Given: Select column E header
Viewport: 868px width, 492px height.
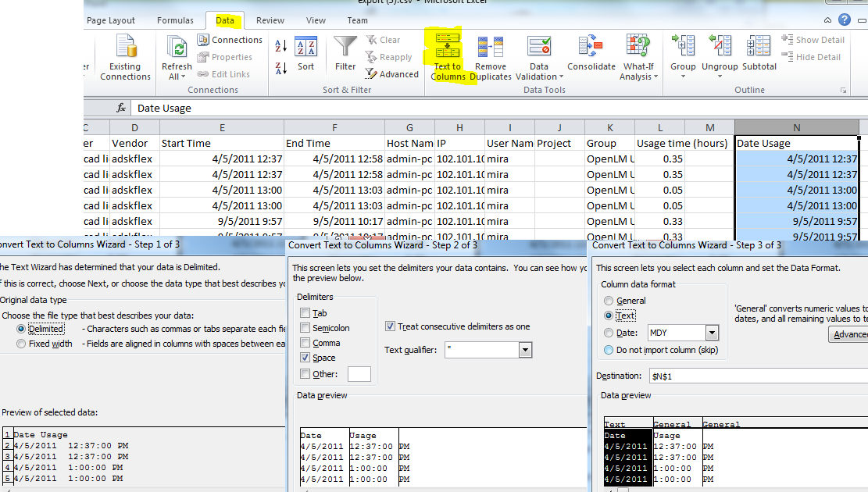Looking at the screenshot, I should click(222, 127).
